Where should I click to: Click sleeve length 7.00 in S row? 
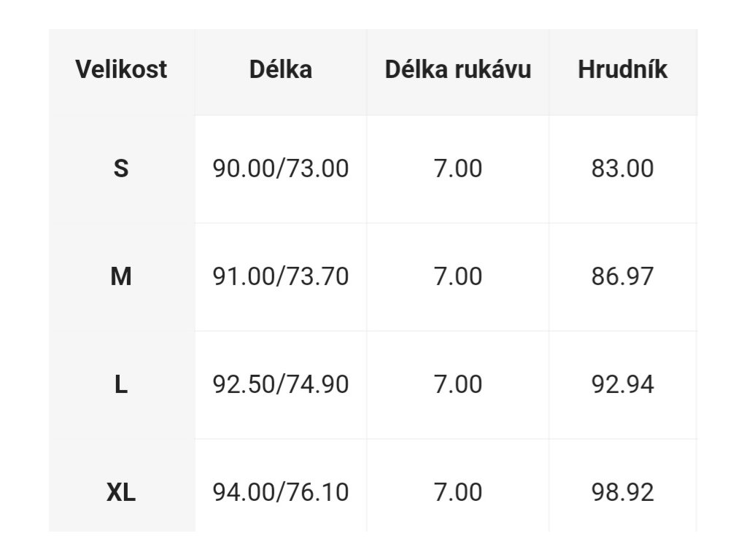pyautogui.click(x=458, y=168)
